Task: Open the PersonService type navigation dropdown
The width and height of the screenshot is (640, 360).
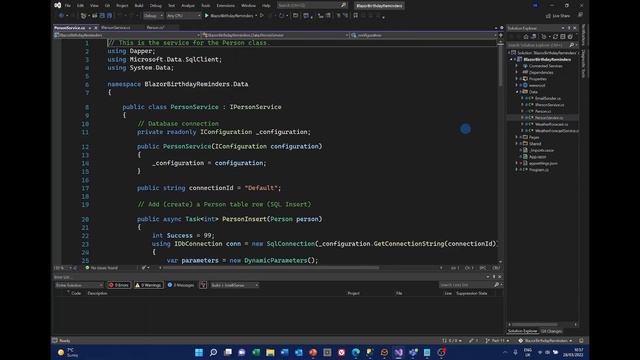Action: [x=276, y=35]
